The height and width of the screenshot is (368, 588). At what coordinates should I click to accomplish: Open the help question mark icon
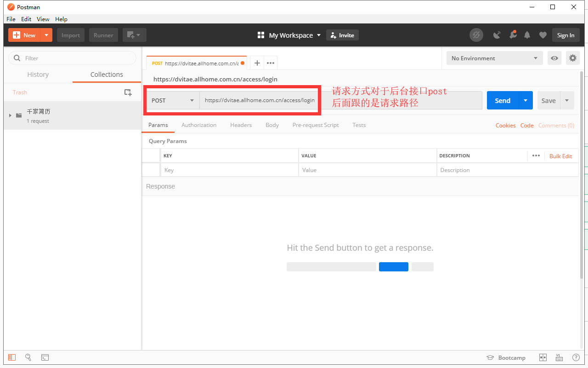[x=576, y=357]
